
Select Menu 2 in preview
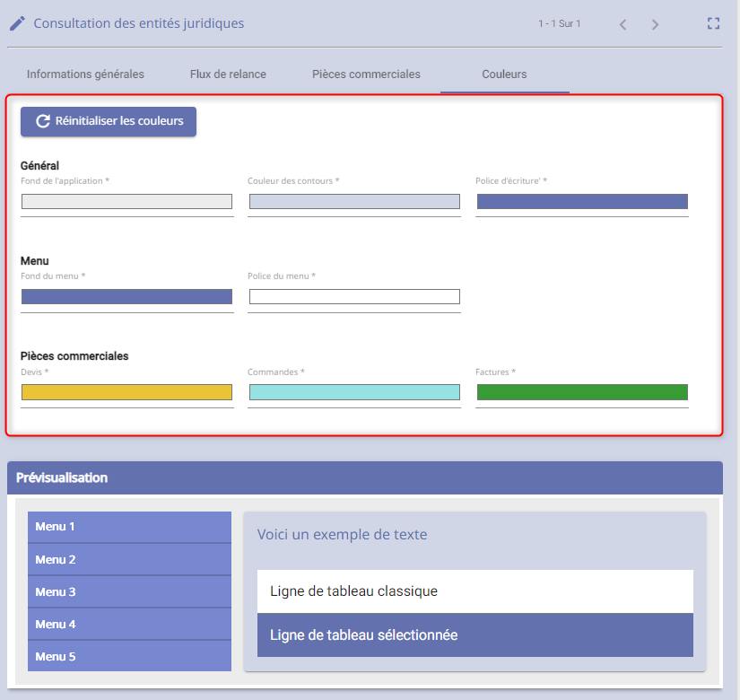(x=129, y=560)
